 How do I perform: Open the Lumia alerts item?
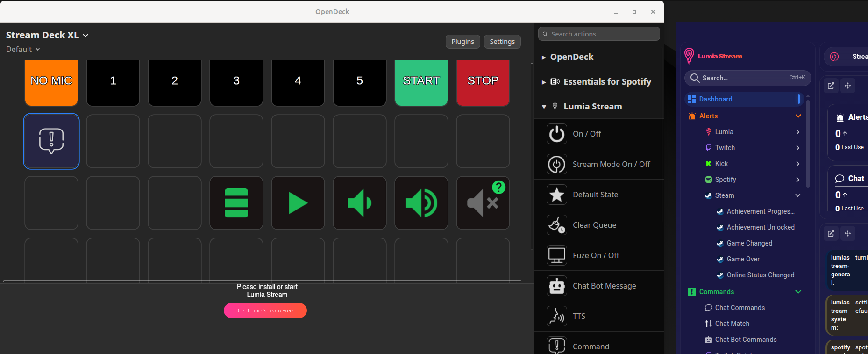[x=724, y=132]
